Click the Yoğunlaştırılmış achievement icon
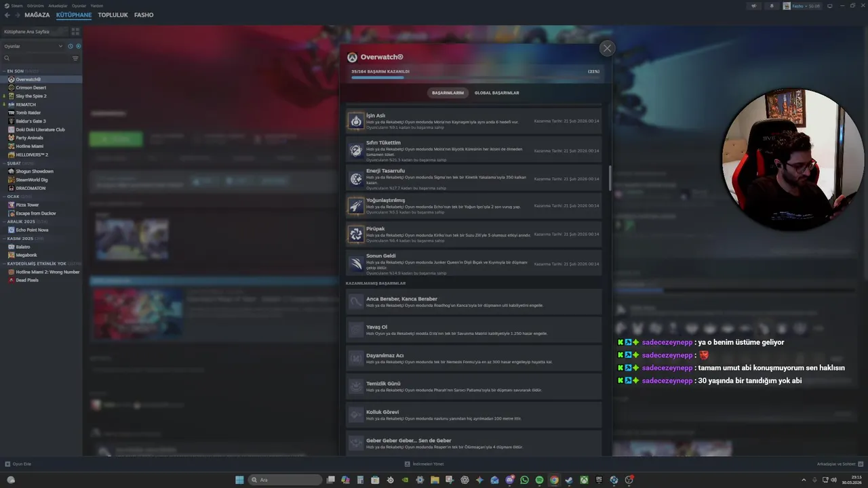The image size is (868, 488). 356,205
